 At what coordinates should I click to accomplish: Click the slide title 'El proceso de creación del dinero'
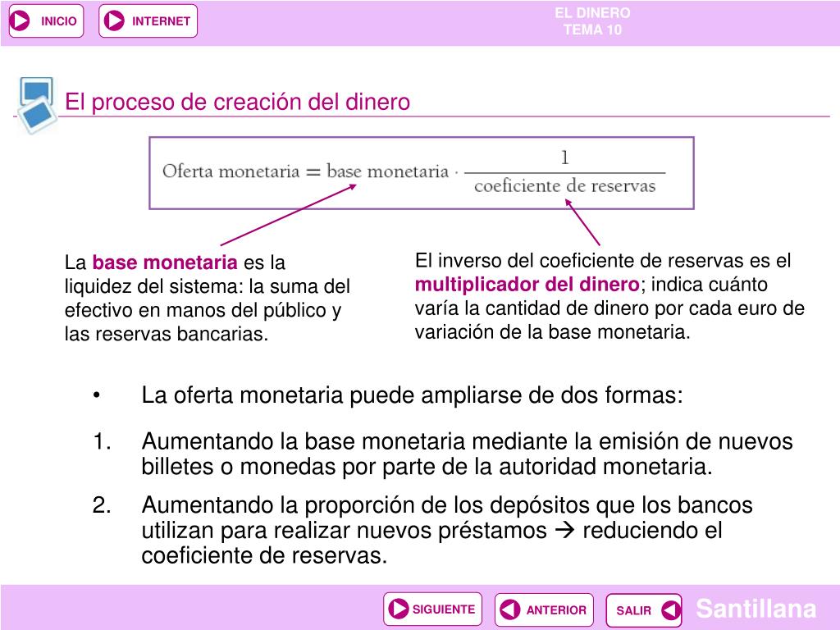(237, 102)
